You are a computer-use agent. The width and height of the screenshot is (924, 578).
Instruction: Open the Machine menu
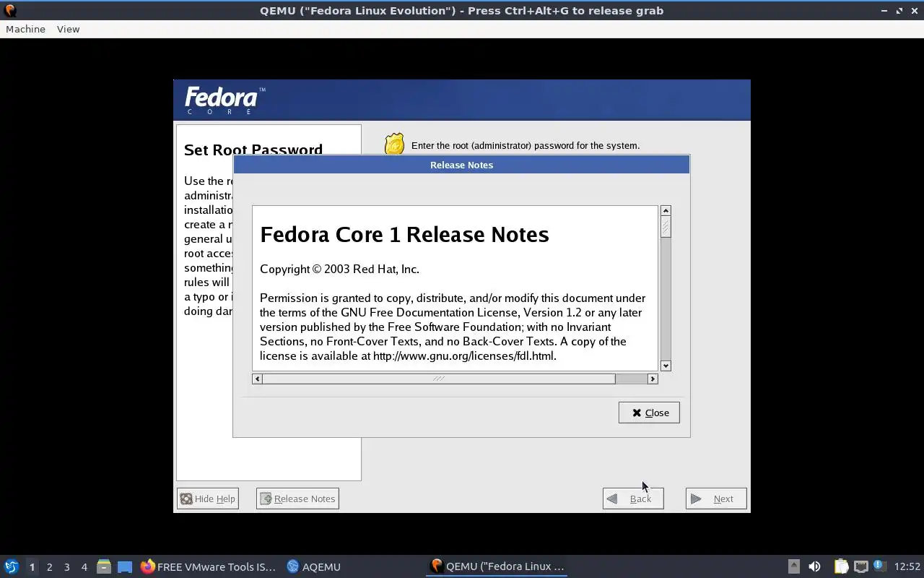click(x=25, y=29)
